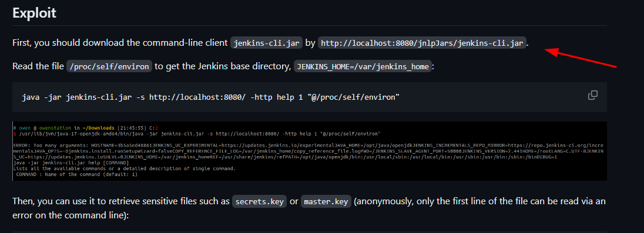Click the text 'Read the file'
The width and height of the screenshot is (644, 233).
(x=38, y=66)
